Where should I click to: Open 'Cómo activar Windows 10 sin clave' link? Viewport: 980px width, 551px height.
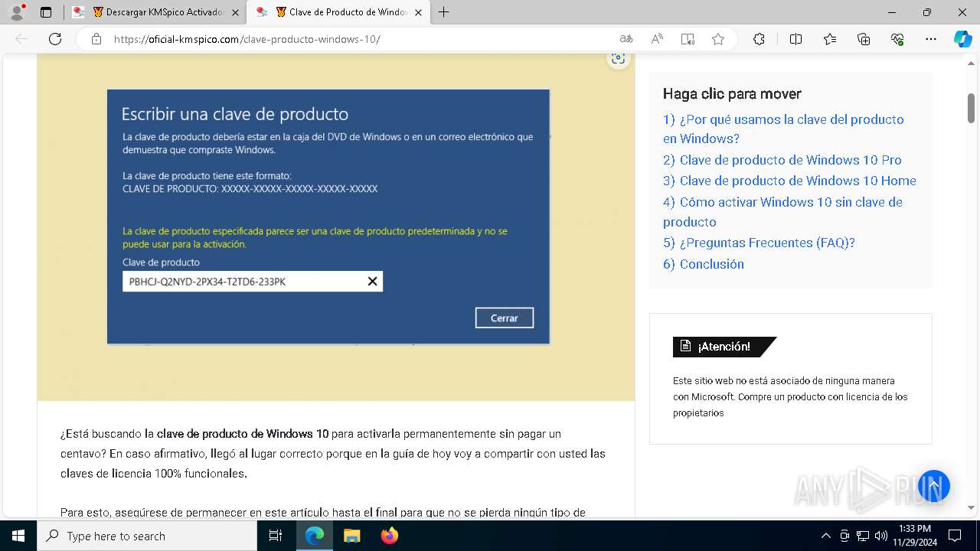[782, 212]
